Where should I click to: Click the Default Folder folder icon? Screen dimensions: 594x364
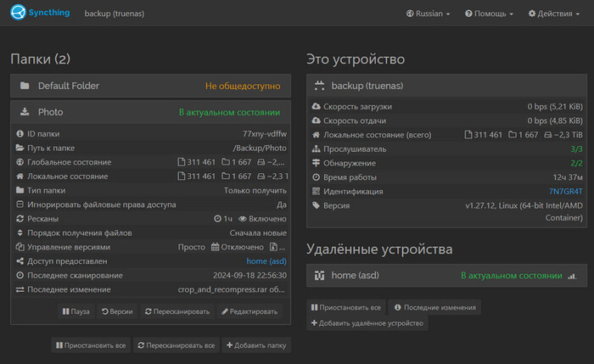25,86
